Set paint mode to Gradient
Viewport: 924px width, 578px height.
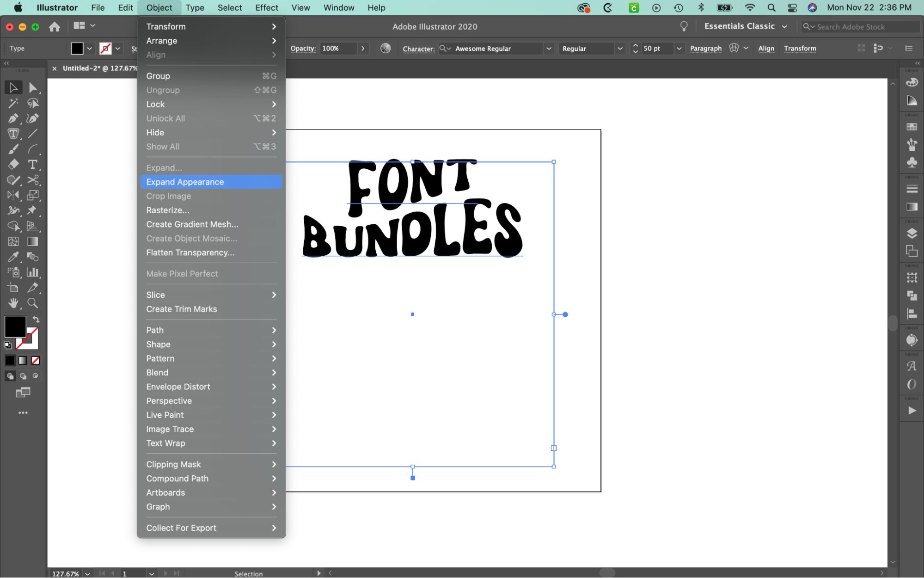[23, 361]
